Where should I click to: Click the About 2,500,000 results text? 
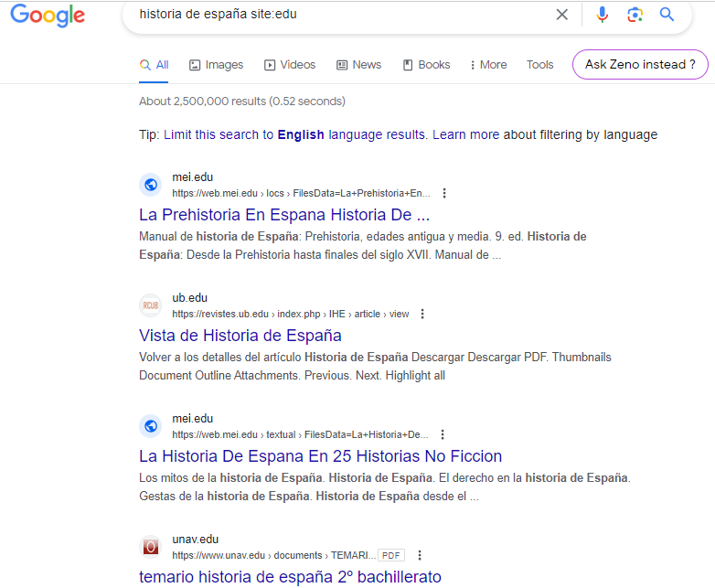242,101
